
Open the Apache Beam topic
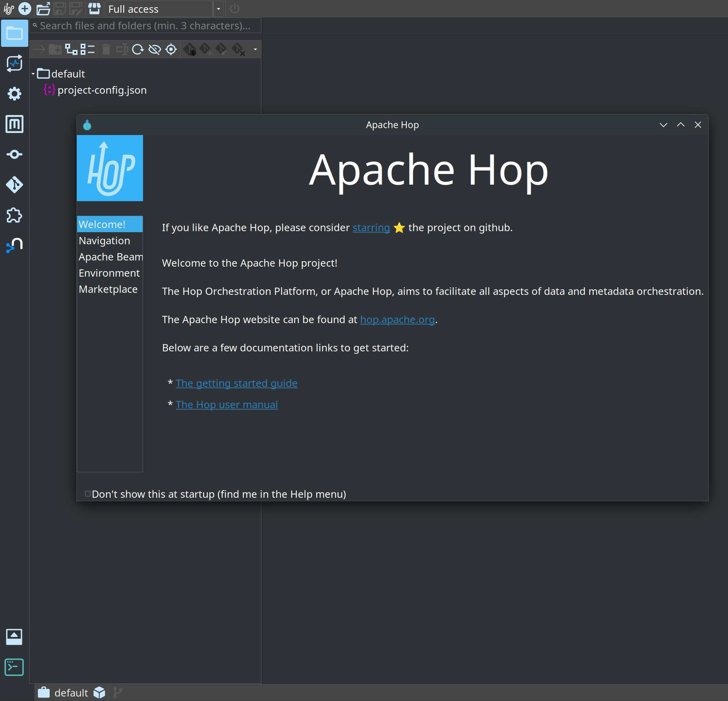pyautogui.click(x=110, y=257)
